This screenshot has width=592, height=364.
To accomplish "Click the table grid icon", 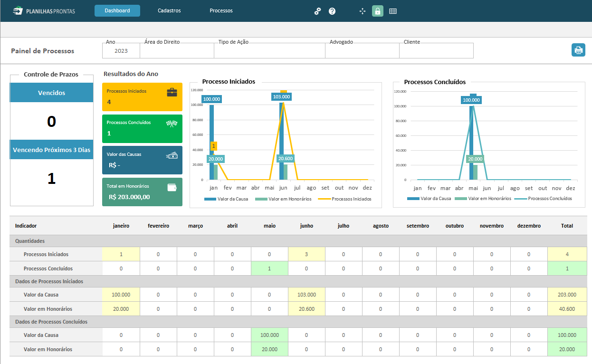I will point(393,11).
